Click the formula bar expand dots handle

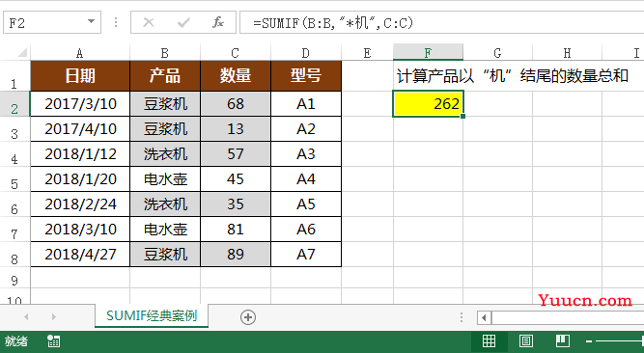click(116, 22)
